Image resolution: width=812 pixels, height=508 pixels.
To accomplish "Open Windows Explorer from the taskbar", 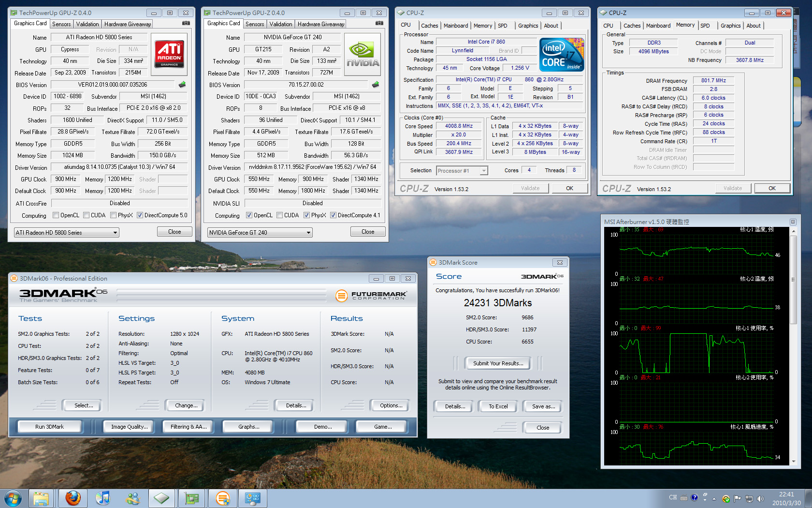I will click(41, 498).
